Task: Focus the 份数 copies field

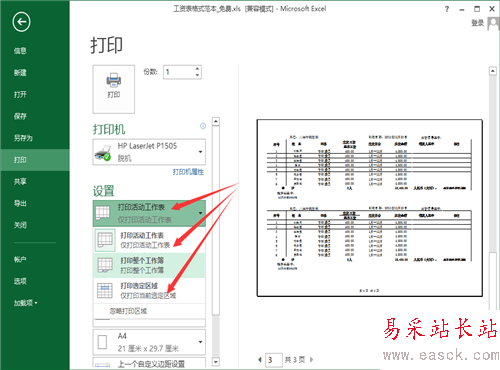Action: 179,72
